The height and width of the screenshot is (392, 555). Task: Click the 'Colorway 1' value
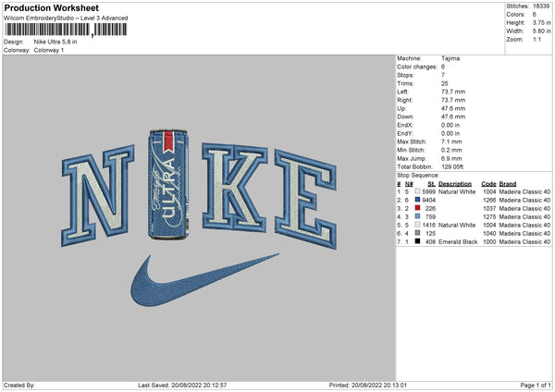point(49,50)
